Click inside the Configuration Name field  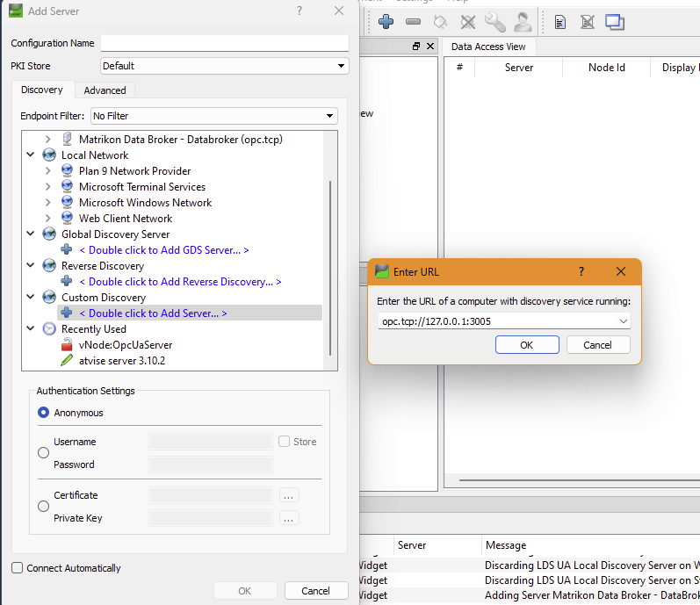[225, 43]
